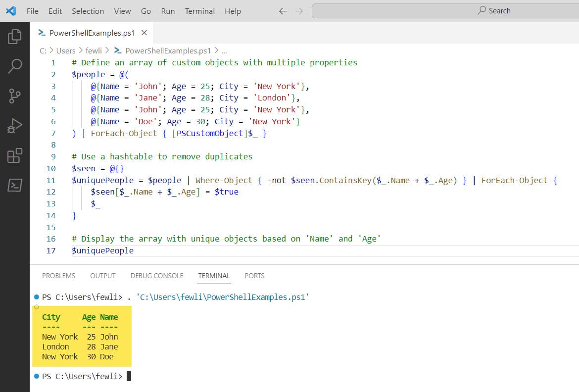Switch to the OUTPUT panel tab
The image size is (579, 392).
102,276
